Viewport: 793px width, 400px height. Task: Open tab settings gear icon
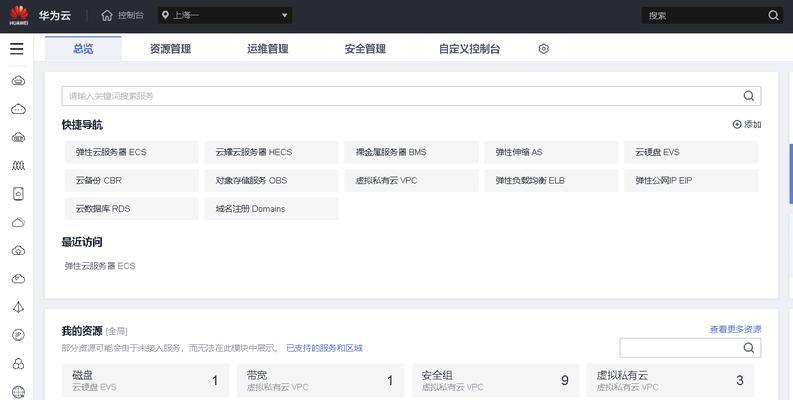click(544, 49)
